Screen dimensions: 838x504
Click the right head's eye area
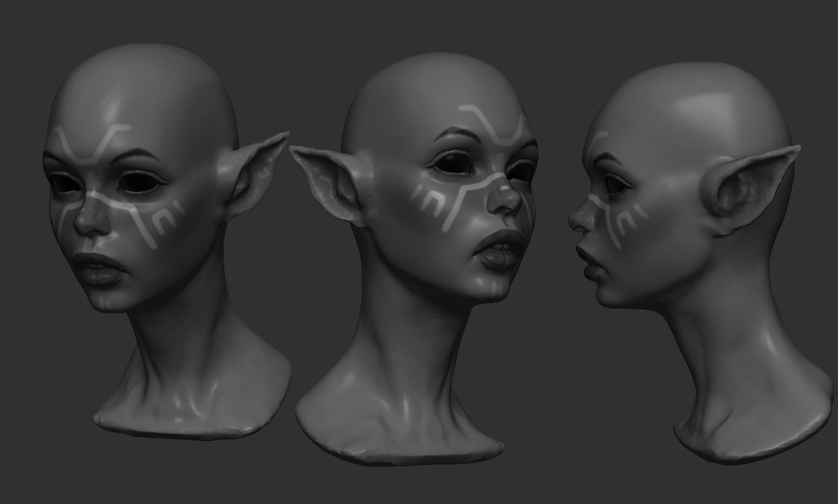pyautogui.click(x=615, y=184)
